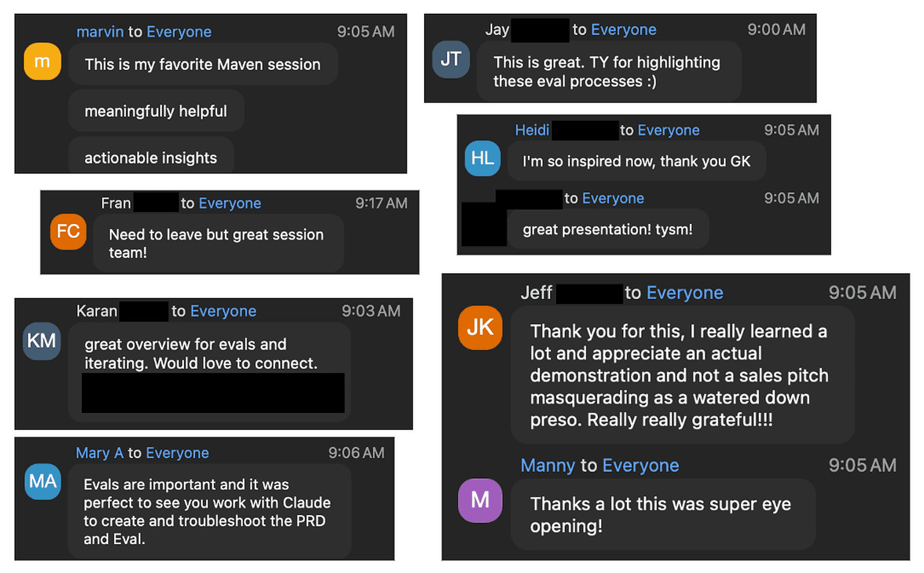Click the "super eye opening" message from Manny
Image resolution: width=924 pixels, height=573 pixels.
coord(661,515)
